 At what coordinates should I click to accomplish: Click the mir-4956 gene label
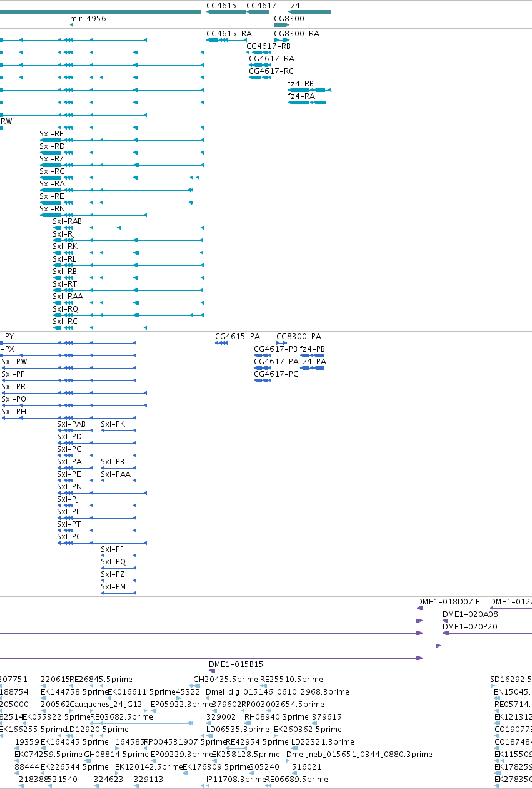pyautogui.click(x=88, y=19)
